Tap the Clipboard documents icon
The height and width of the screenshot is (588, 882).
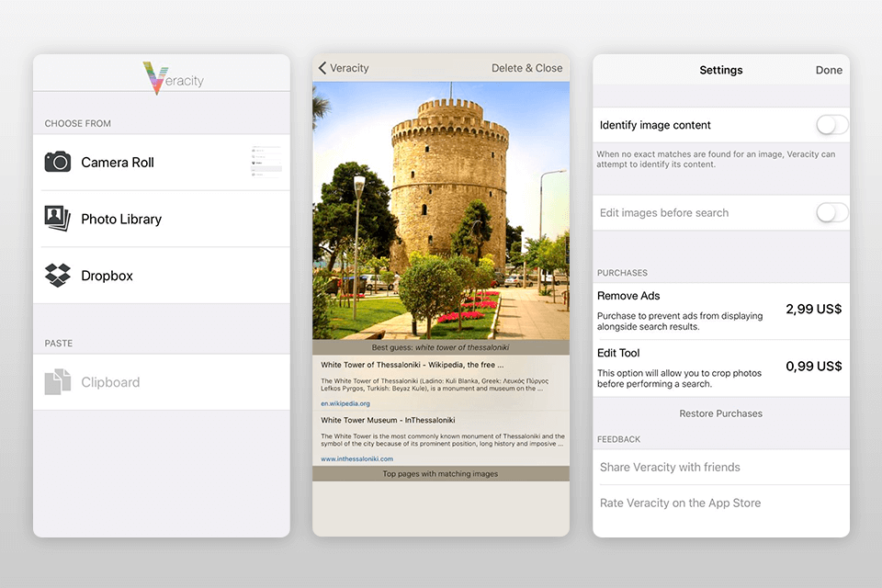tap(58, 382)
